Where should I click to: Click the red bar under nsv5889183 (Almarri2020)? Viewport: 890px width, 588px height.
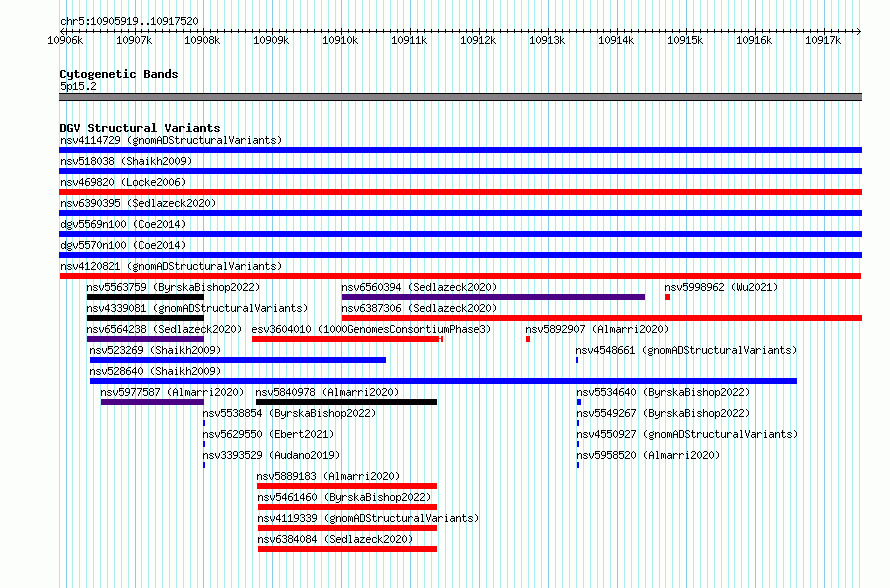[347, 486]
